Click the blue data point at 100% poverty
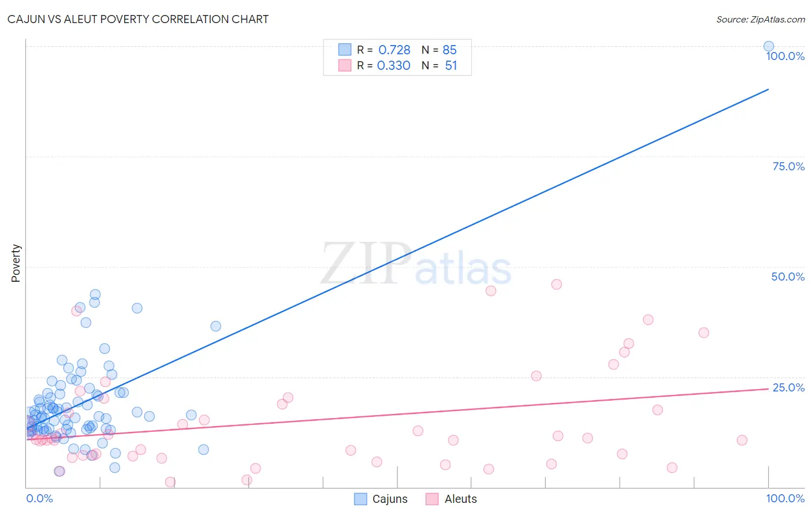Image resolution: width=812 pixels, height=515 pixels. (x=769, y=46)
